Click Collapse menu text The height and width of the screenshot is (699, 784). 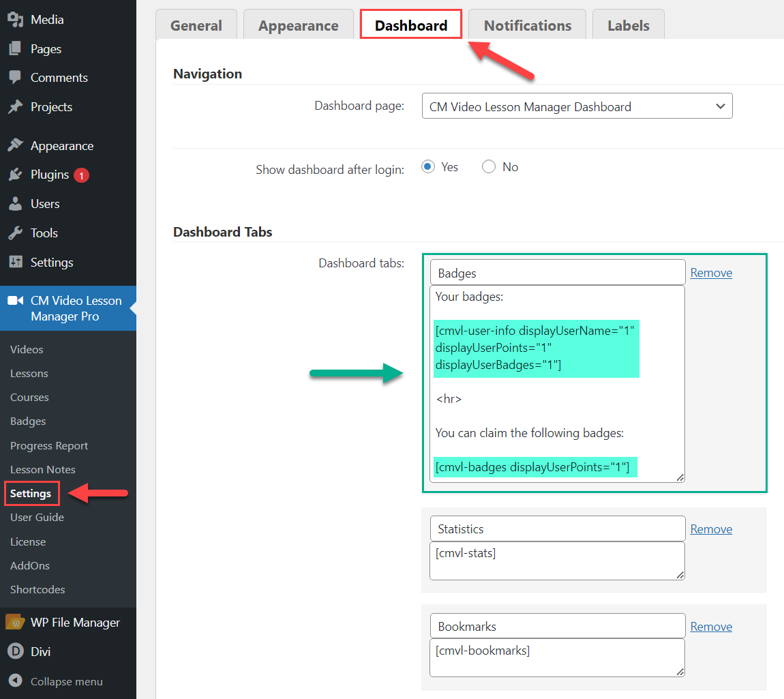67,681
